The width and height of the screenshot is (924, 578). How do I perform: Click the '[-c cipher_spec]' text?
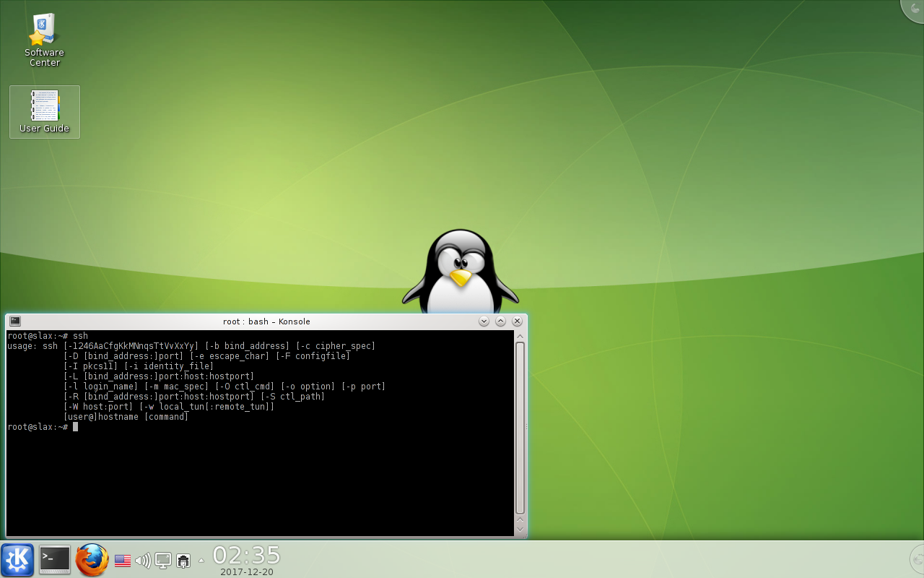(x=336, y=346)
